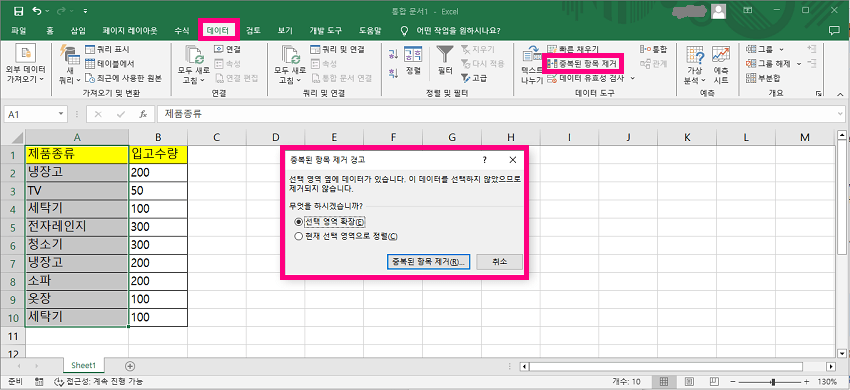Expand the 데이터 유효성 검사 dropdown arrow
This screenshot has width=850, height=390.
tap(632, 78)
